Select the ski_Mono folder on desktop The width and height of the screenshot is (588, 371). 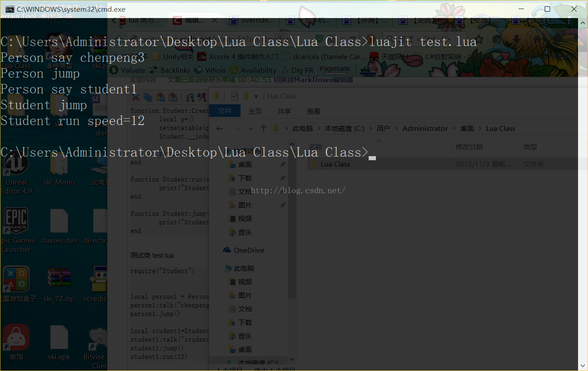point(59,169)
